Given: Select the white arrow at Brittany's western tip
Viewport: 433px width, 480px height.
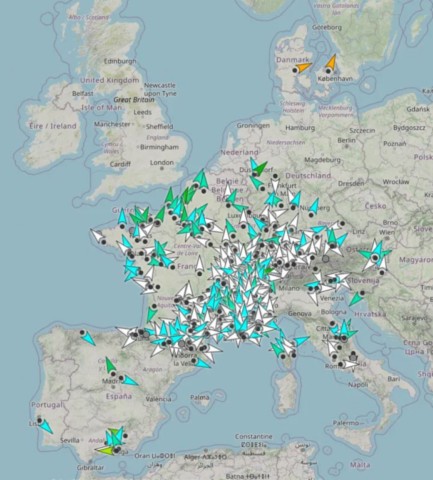Looking at the screenshot, I should (97, 235).
